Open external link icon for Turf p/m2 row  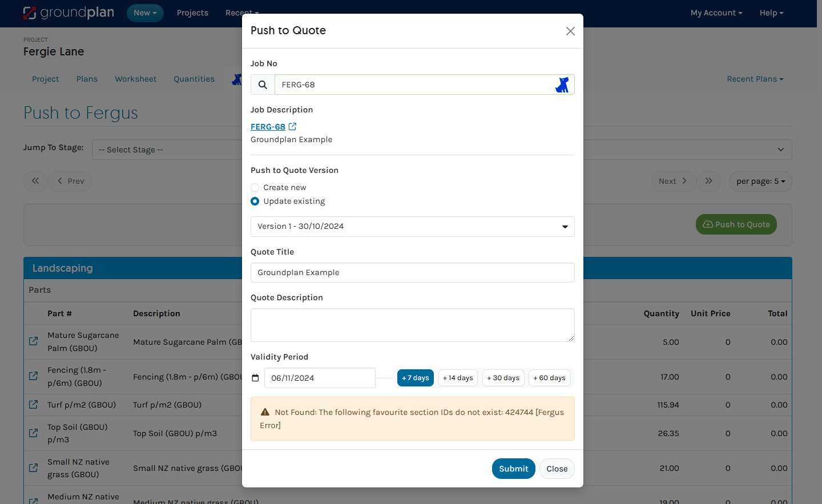pyautogui.click(x=34, y=405)
